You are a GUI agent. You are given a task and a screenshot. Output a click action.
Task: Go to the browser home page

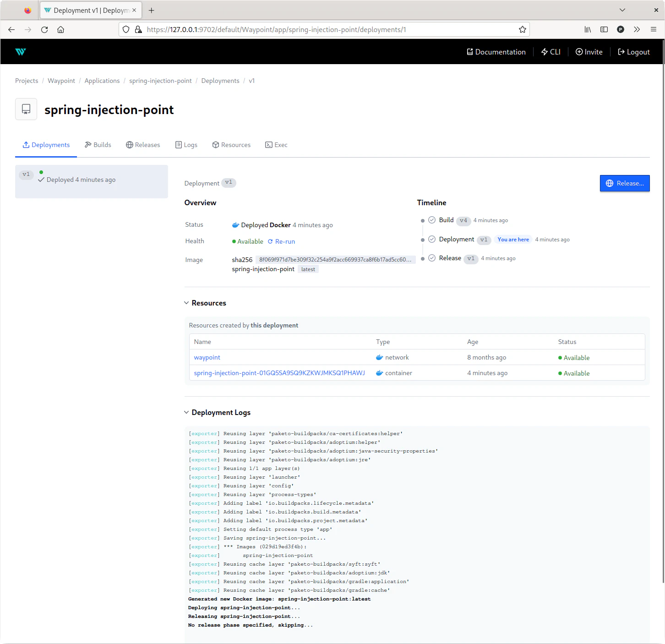click(x=60, y=30)
